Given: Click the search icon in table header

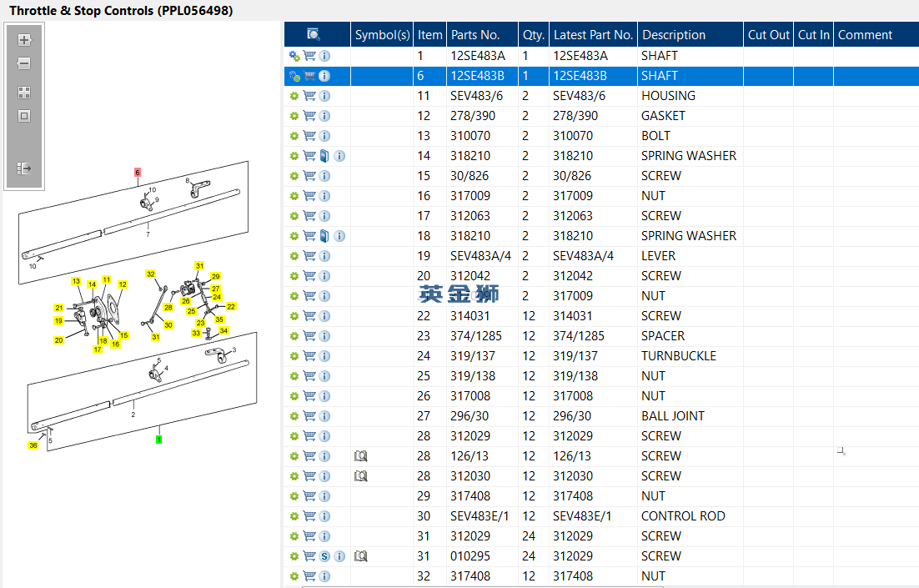Looking at the screenshot, I should (x=314, y=35).
